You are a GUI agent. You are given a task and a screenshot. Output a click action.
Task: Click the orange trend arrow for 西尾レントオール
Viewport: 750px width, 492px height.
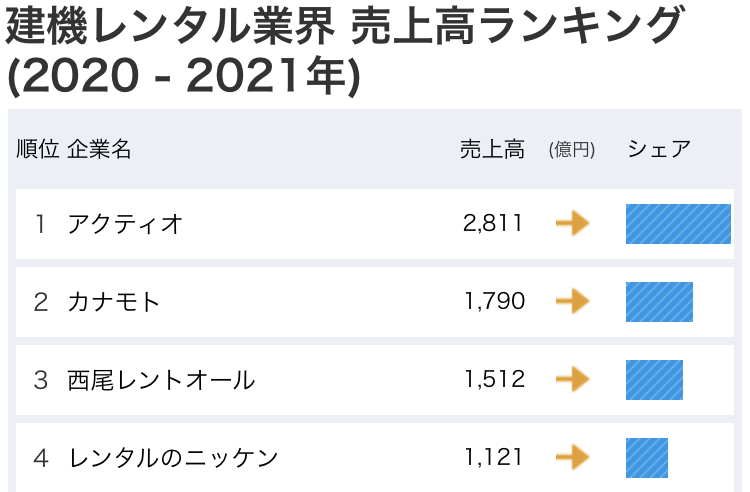coord(572,379)
